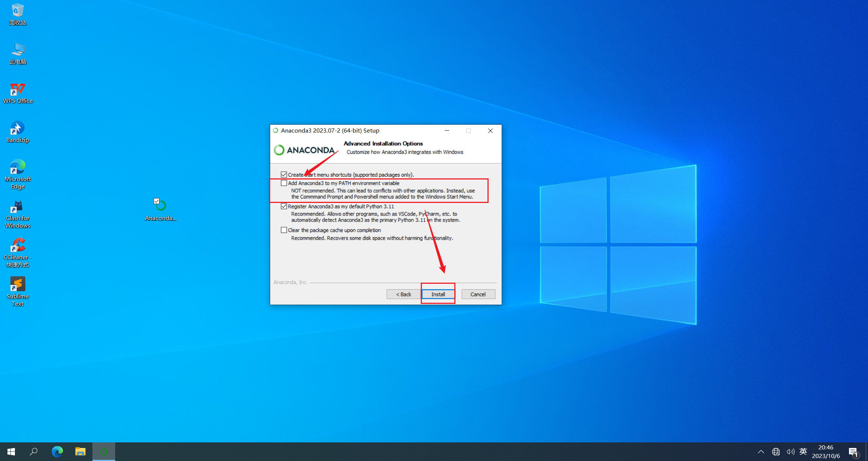Click the Microsoft Edge taskbar icon
Viewport: 868px width, 461px height.
[57, 452]
